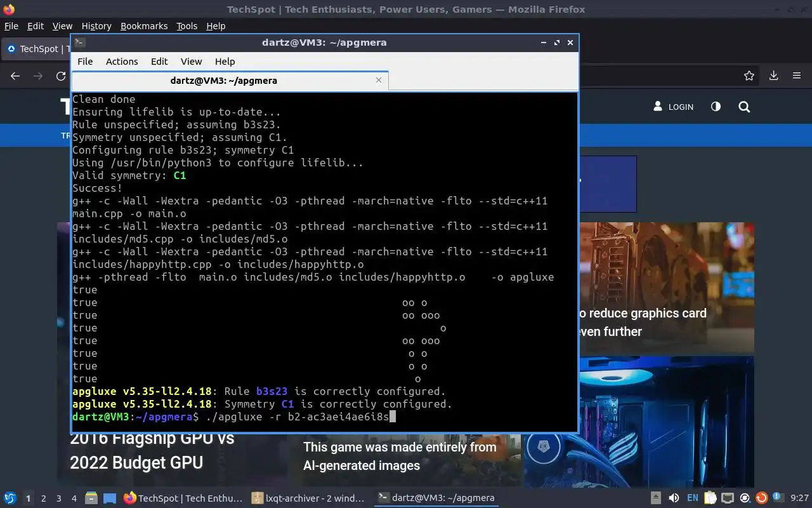Open the '2016 Flagship GPU vs 2022 Budget GPU' article

(152, 450)
